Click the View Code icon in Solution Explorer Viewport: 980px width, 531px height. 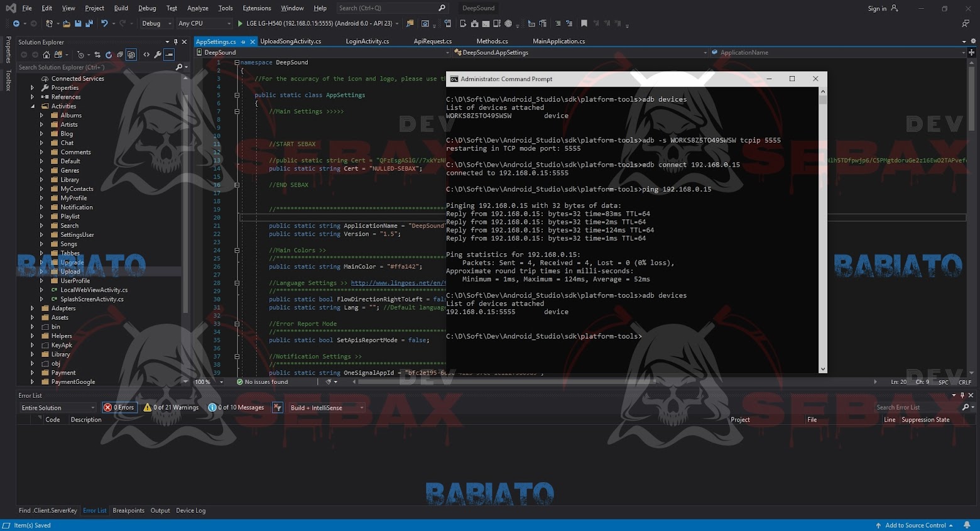tap(146, 55)
